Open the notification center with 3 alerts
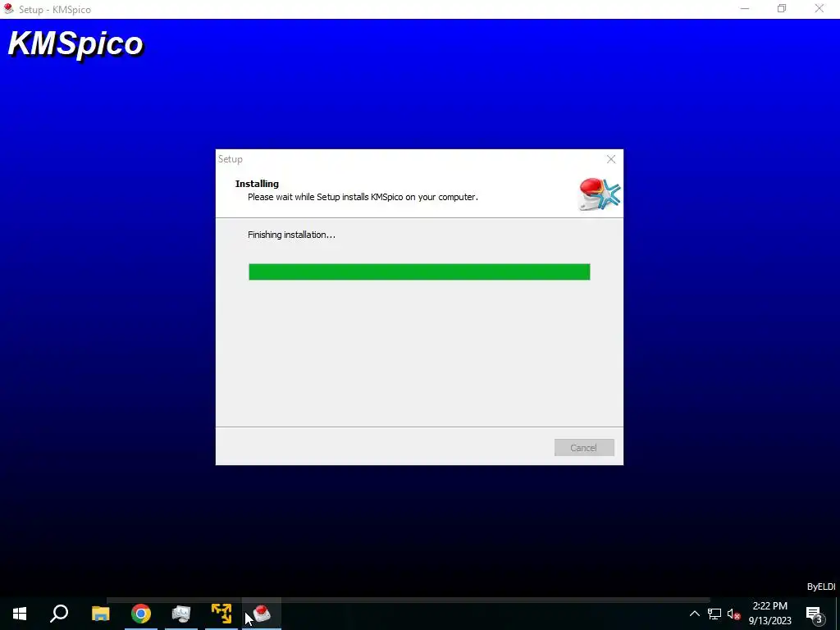The width and height of the screenshot is (840, 630). tap(814, 614)
